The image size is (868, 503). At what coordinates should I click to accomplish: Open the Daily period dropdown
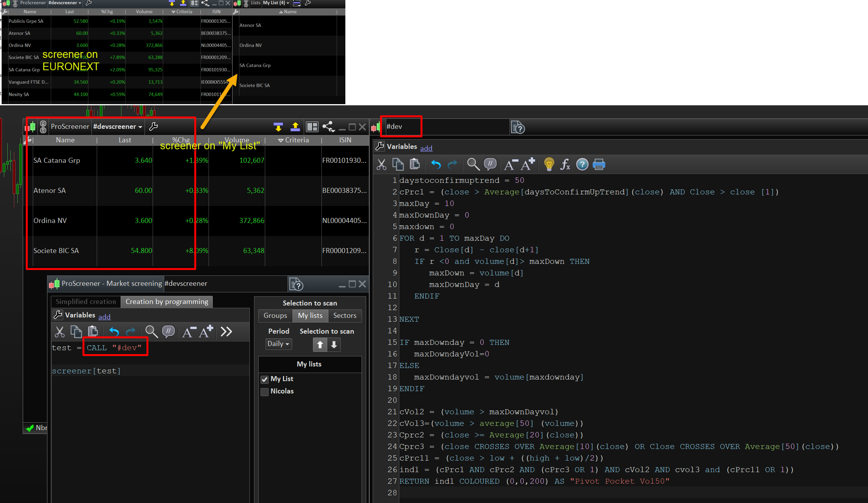coord(278,344)
